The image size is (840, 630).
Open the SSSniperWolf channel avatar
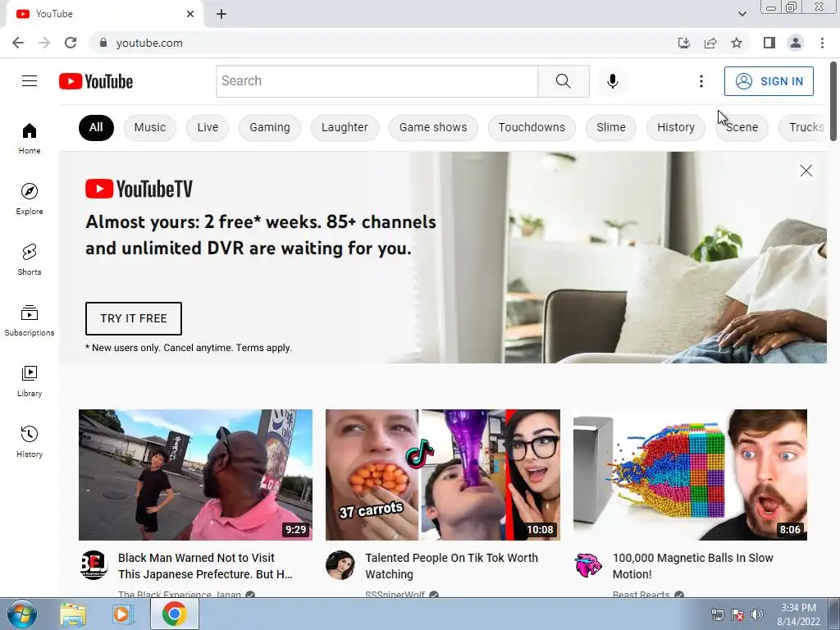(340, 565)
